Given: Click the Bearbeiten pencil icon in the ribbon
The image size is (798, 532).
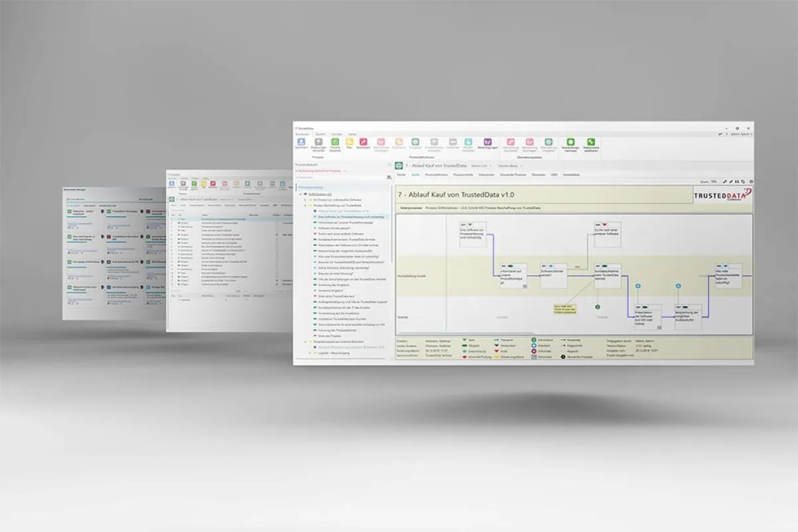Looking at the screenshot, I should coord(363,142).
